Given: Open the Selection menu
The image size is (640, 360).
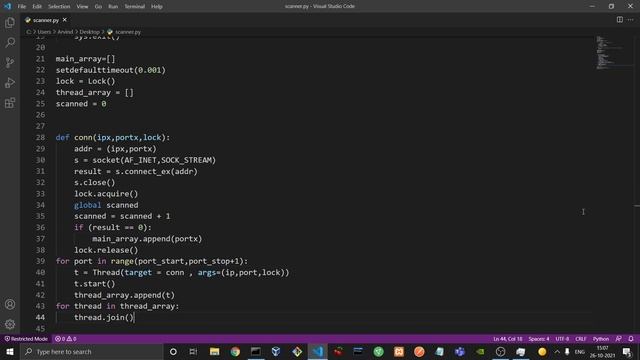Looking at the screenshot, I should pos(59,7).
